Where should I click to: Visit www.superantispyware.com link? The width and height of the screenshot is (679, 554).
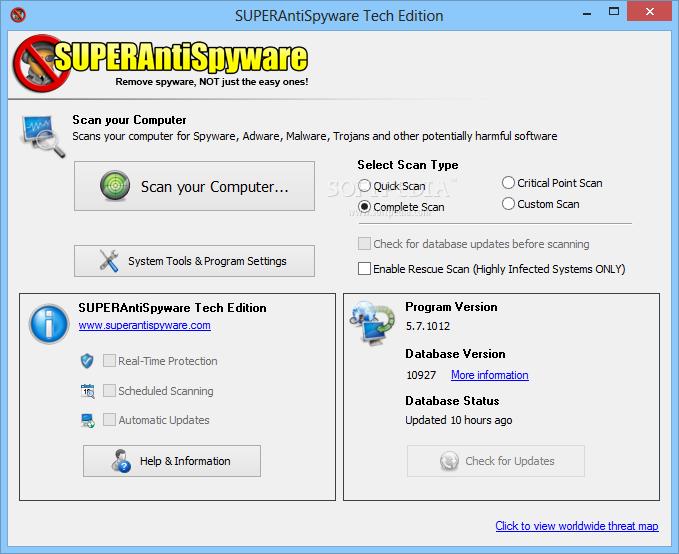145,325
